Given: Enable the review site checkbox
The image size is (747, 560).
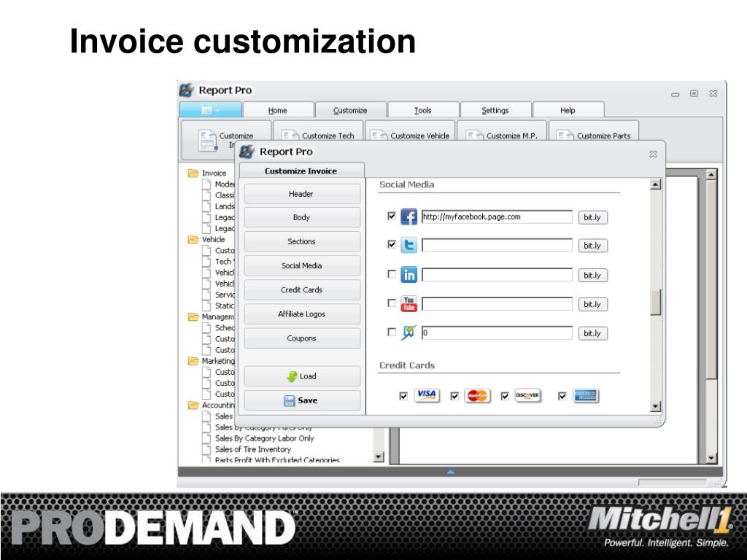Looking at the screenshot, I should coord(392,332).
